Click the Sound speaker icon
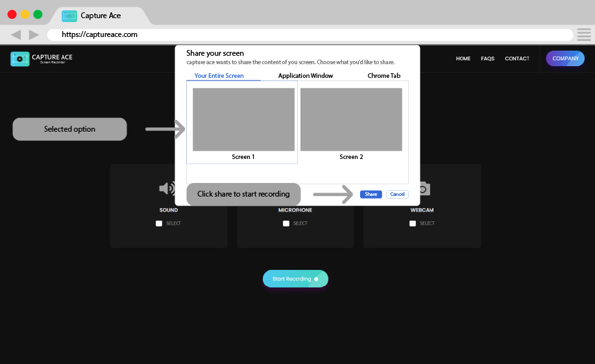The width and height of the screenshot is (595, 364). click(x=167, y=188)
